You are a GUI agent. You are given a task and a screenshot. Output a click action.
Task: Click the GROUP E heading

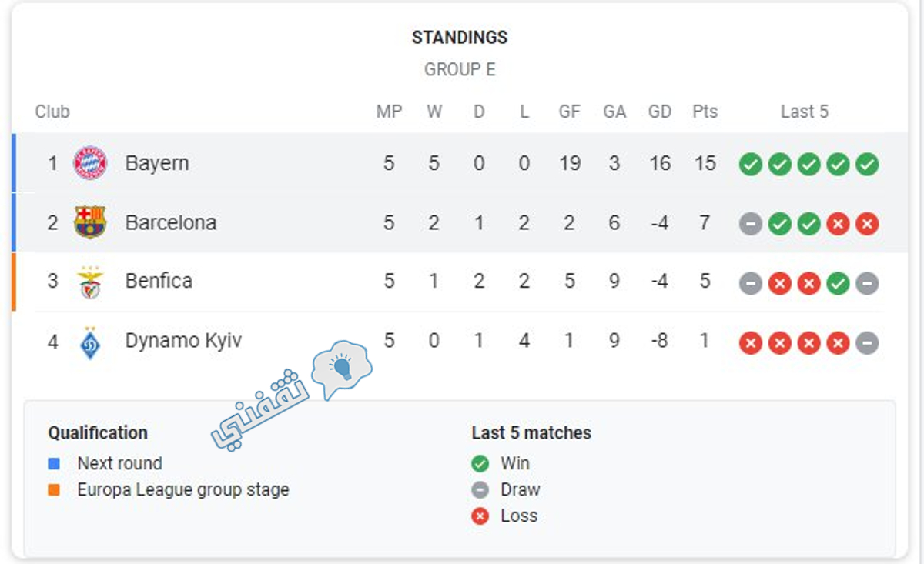[460, 70]
